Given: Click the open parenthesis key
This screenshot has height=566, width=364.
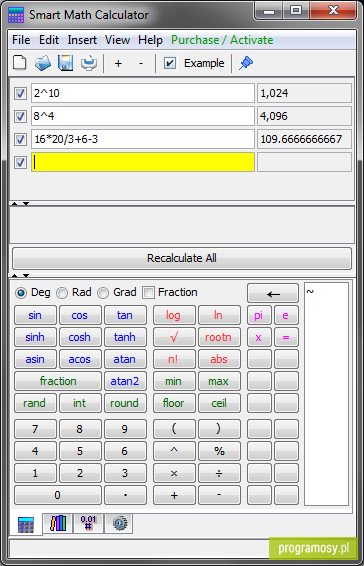Looking at the screenshot, I should click(174, 429).
